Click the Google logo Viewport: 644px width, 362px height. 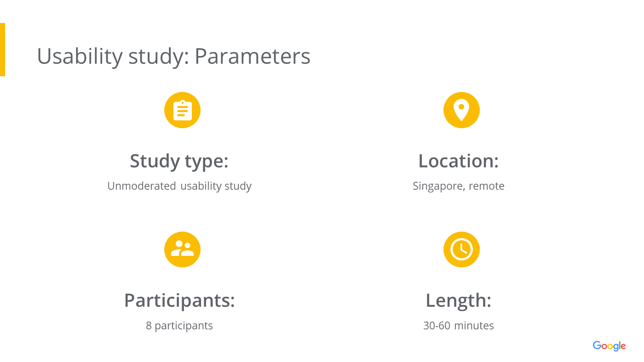click(x=609, y=346)
